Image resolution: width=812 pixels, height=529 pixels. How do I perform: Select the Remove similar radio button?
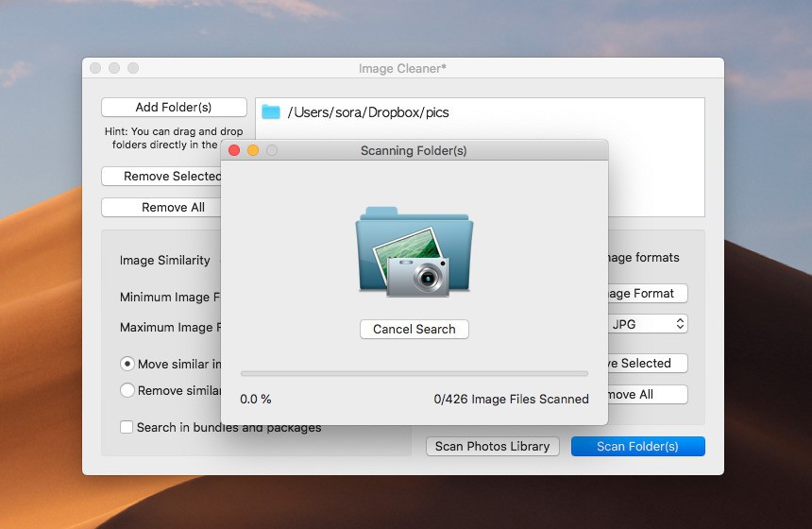coord(127,390)
